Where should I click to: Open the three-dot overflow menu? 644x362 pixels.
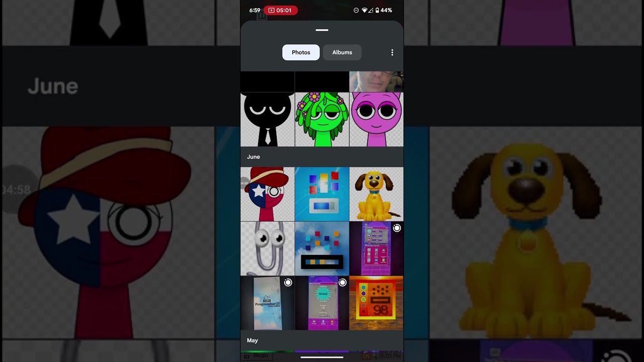[x=392, y=52]
